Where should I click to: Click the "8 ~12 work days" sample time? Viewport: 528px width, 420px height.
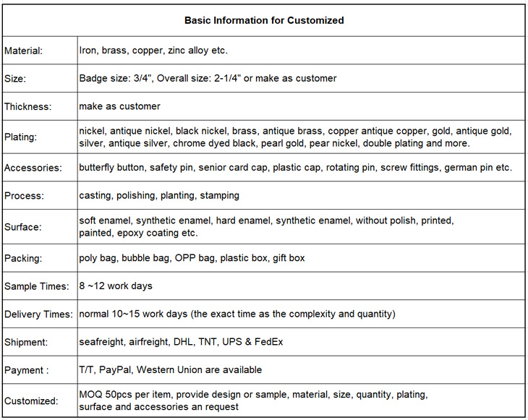pos(116,286)
